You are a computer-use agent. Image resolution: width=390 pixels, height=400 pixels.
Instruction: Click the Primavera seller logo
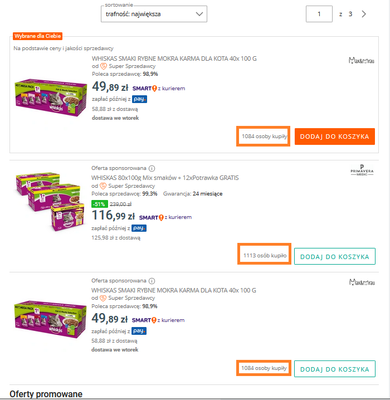(x=362, y=170)
